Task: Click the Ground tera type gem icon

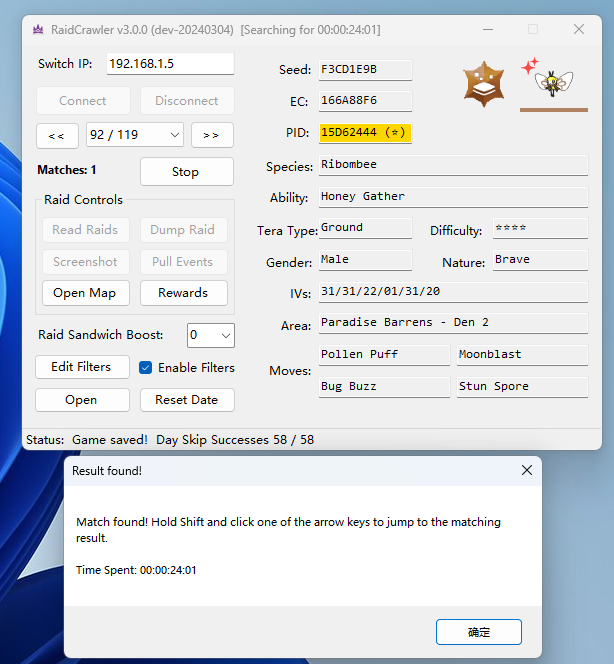Action: coord(484,84)
